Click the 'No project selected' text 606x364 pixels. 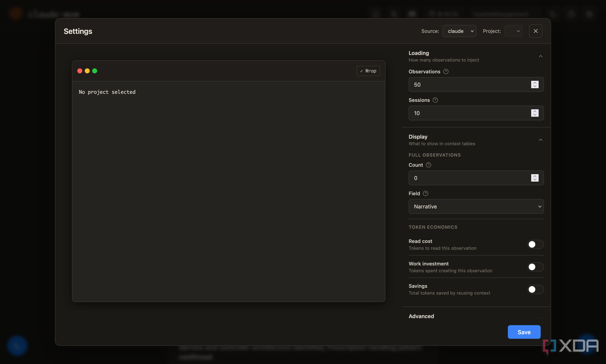click(x=107, y=92)
